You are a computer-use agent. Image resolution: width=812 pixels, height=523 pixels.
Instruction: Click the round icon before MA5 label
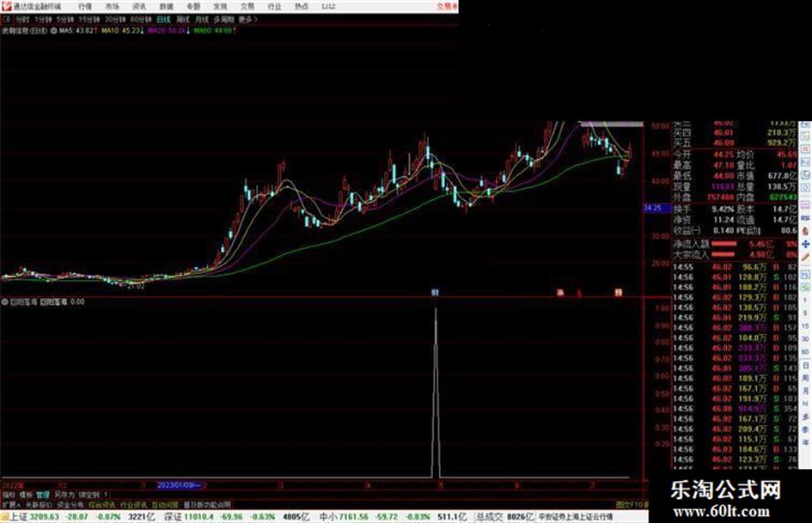point(53,31)
